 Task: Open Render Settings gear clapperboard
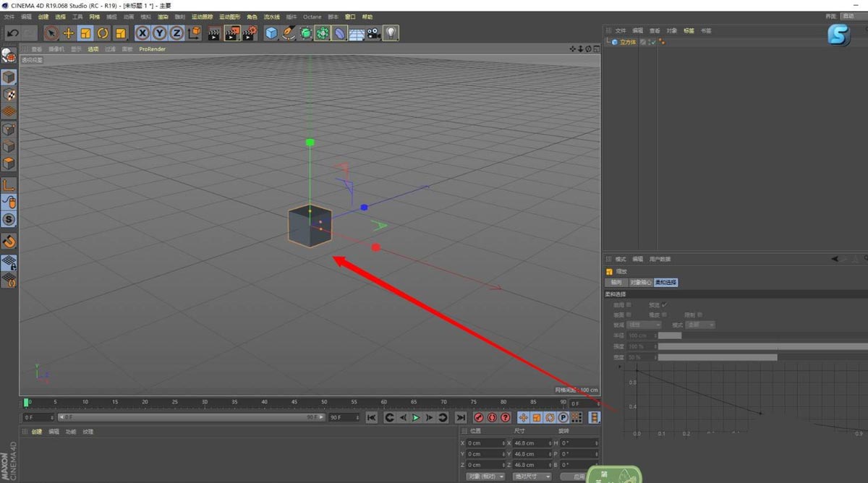point(250,33)
